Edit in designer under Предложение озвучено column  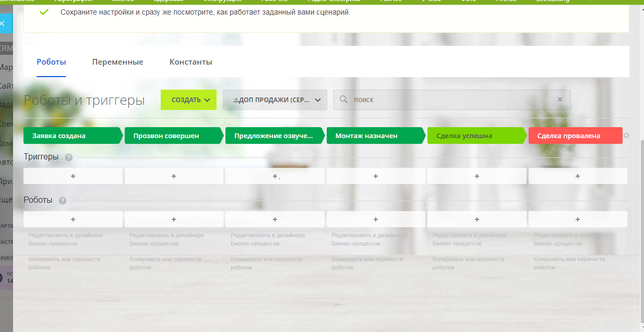point(268,239)
